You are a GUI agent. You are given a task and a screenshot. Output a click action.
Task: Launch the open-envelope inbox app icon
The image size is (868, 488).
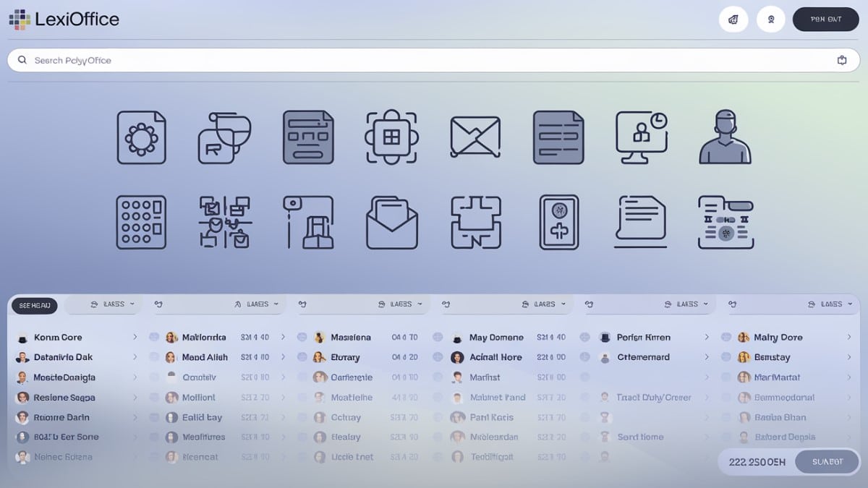[x=391, y=223]
